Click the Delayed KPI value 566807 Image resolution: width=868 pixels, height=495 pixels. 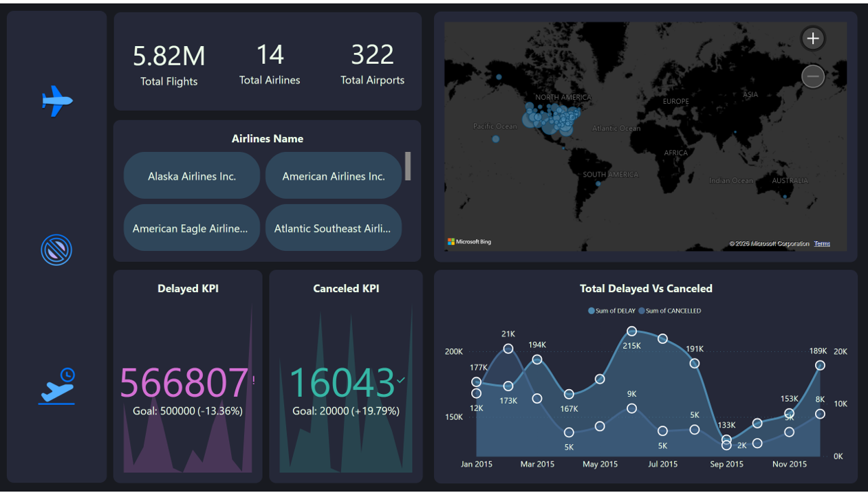184,383
